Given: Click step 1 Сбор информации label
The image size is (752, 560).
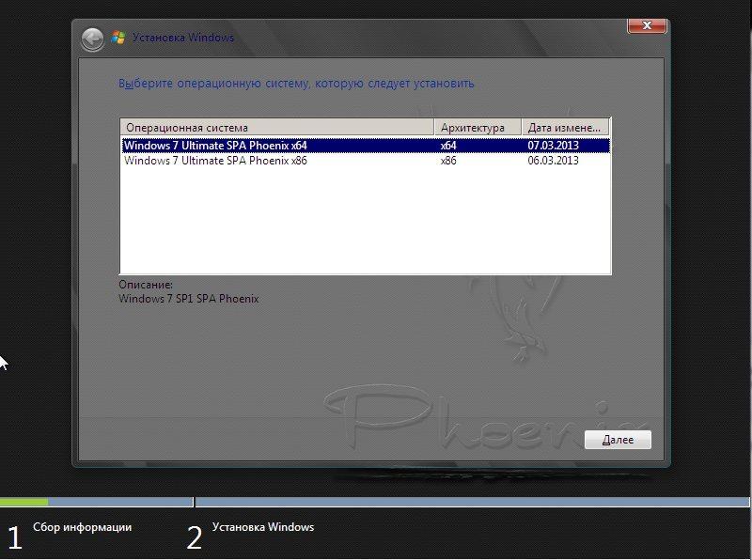Looking at the screenshot, I should point(82,528).
